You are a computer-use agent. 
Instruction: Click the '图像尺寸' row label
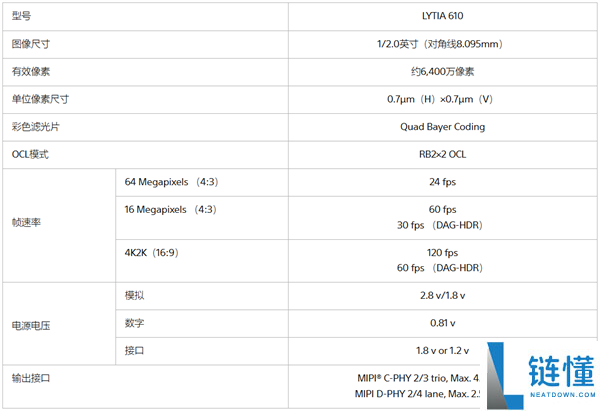[x=31, y=44]
